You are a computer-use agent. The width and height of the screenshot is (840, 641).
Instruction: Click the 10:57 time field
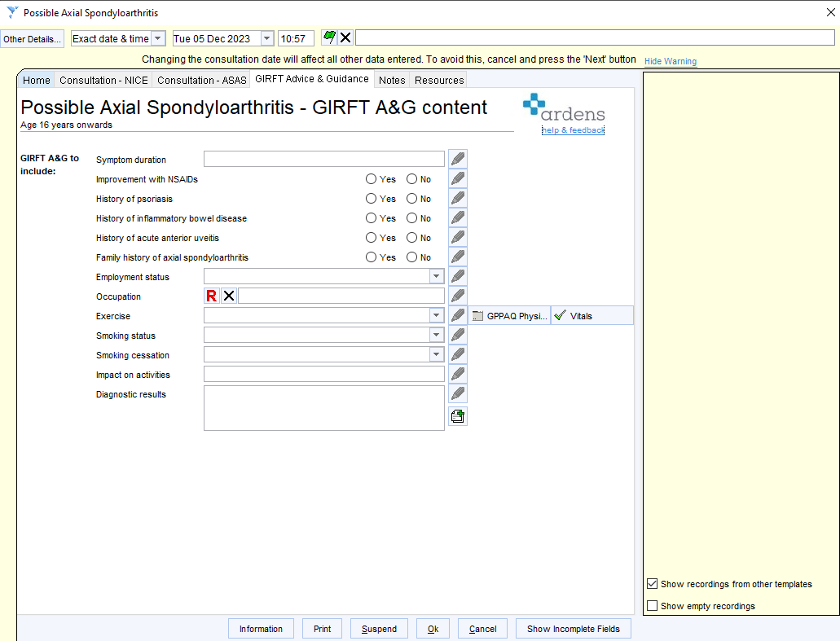(296, 38)
